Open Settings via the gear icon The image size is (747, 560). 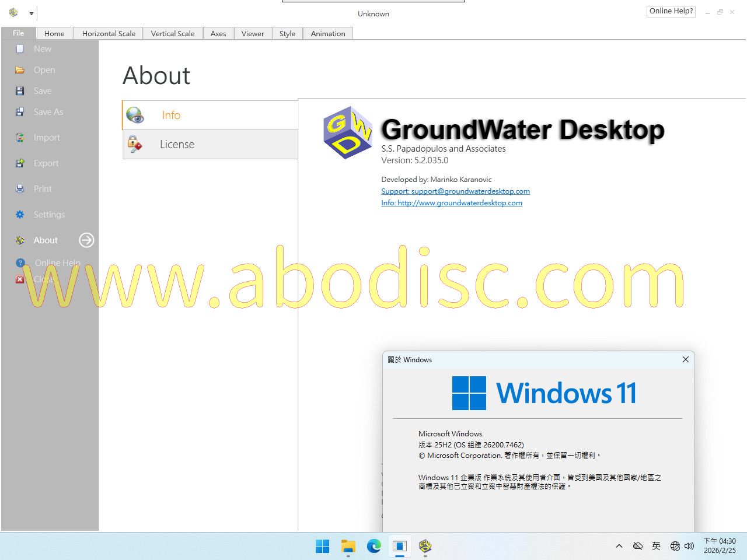pyautogui.click(x=20, y=215)
